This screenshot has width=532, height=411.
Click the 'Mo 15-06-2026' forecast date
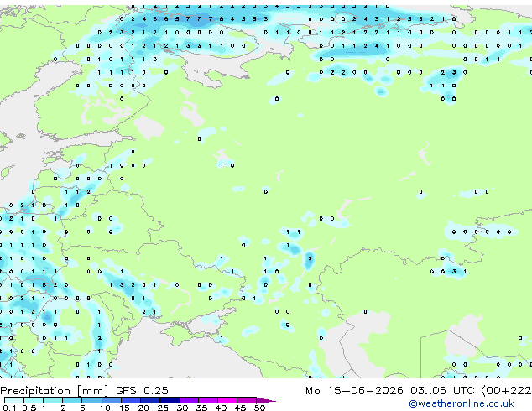[354, 391]
